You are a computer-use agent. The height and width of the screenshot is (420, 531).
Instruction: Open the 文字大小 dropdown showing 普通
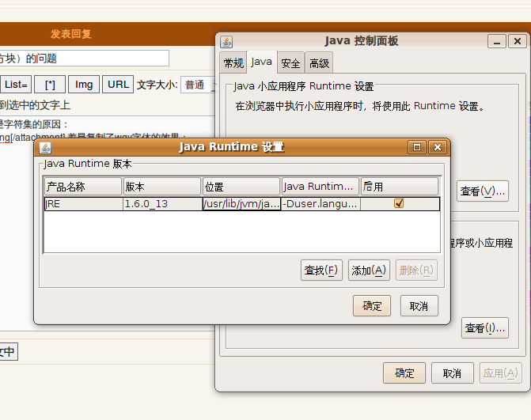point(199,85)
